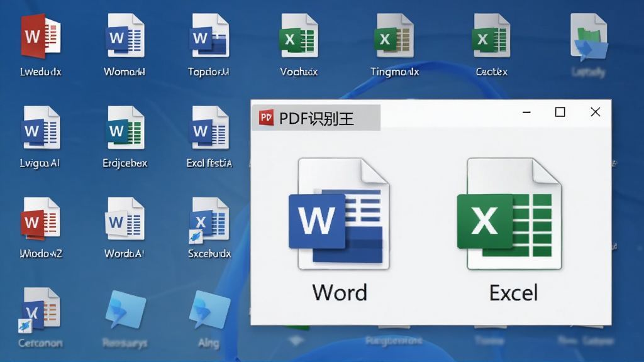Click the Word label in PDF识别王 window
This screenshot has width=644, height=362.
(x=340, y=293)
